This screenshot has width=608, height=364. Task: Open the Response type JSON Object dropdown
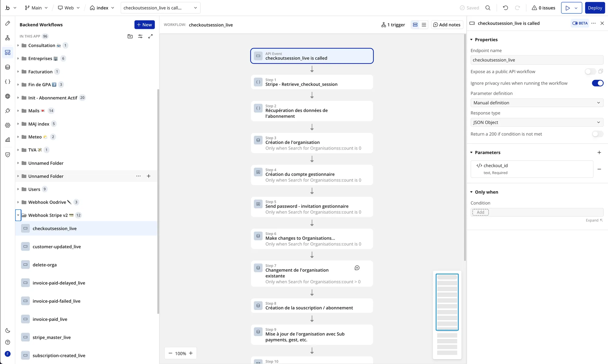click(x=537, y=122)
